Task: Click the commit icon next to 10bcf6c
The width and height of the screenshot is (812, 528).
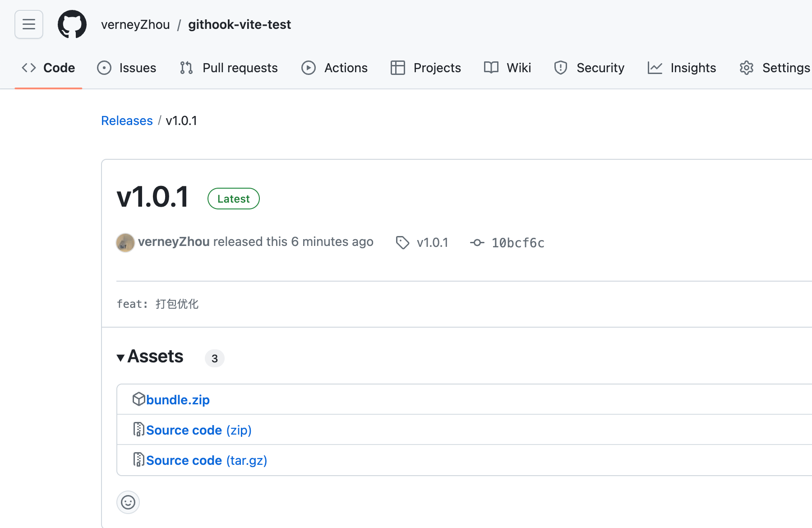Action: click(x=477, y=243)
